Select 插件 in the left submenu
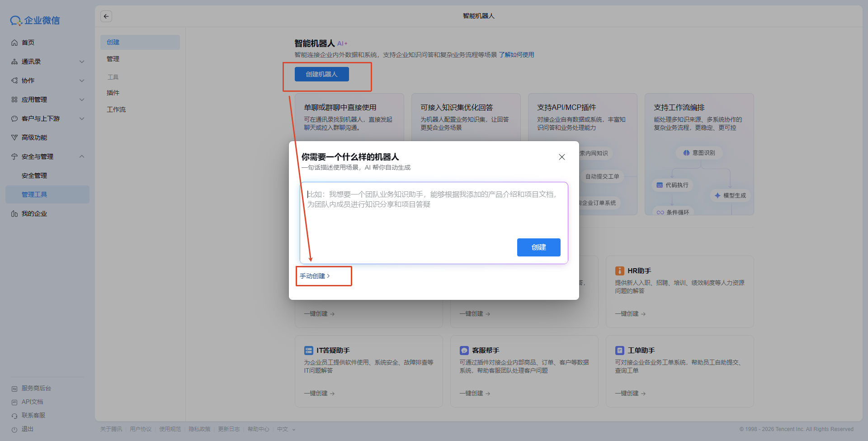Image resolution: width=868 pixels, height=441 pixels. point(113,93)
